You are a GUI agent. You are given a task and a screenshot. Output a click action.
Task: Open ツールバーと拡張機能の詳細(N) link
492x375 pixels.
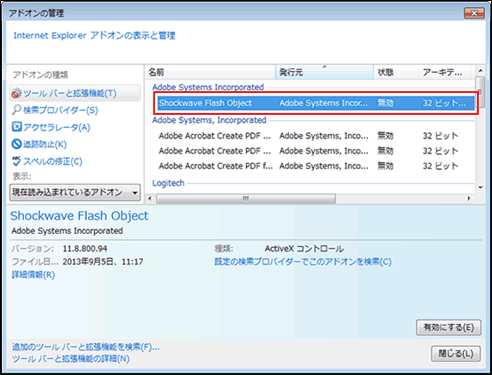pyautogui.click(x=71, y=359)
